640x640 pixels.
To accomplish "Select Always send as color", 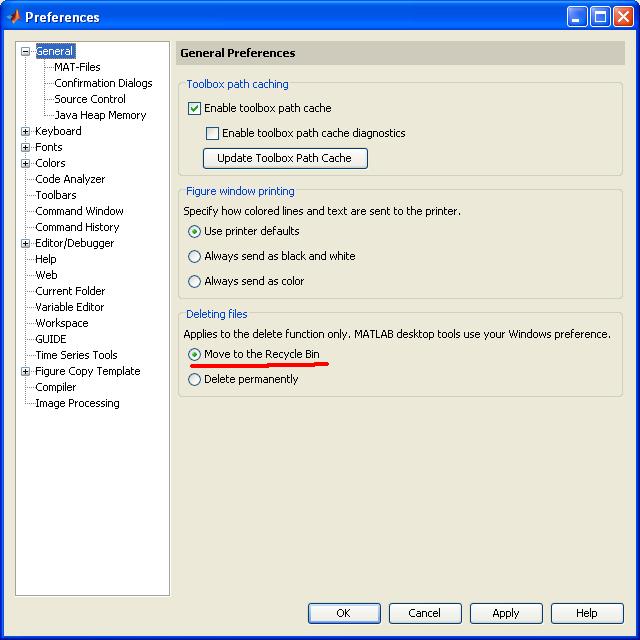I will pyautogui.click(x=195, y=281).
